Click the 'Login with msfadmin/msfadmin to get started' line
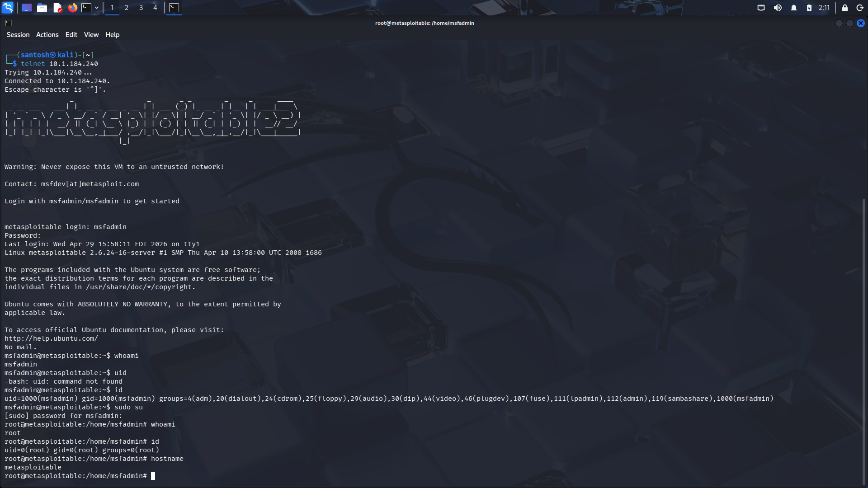 92,202
